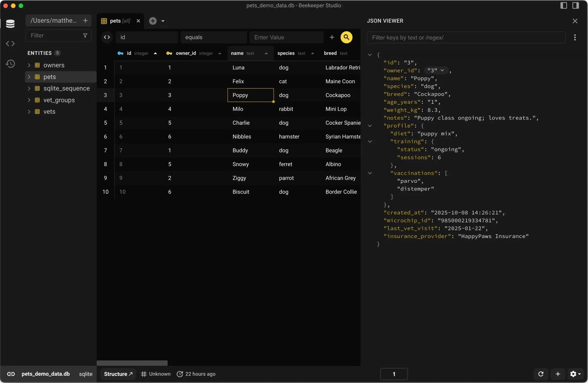Open the filter operator dropdown showing equals
Screen dimensions: 588x383
214,37
